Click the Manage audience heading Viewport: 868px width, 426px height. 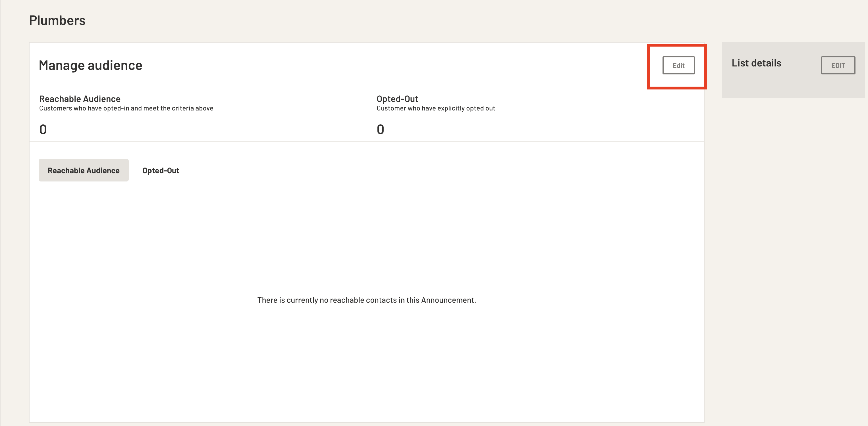91,65
